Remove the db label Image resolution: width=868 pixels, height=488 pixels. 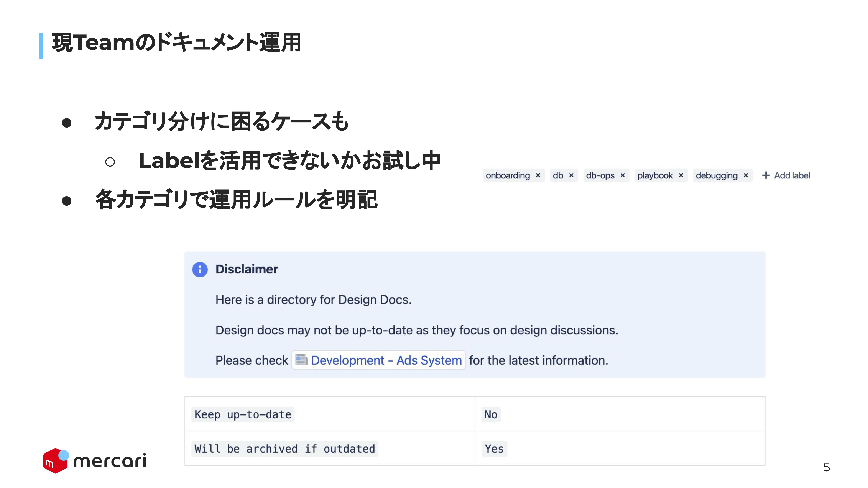(571, 175)
